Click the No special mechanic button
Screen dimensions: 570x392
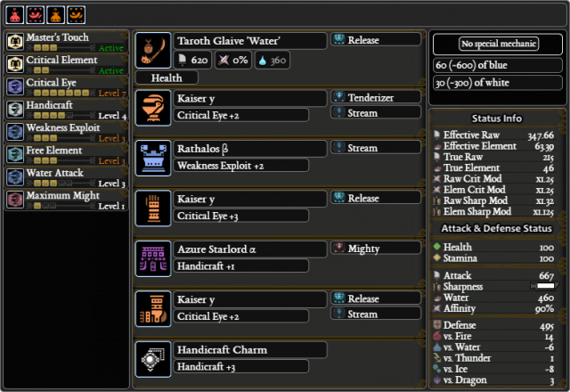click(x=499, y=44)
